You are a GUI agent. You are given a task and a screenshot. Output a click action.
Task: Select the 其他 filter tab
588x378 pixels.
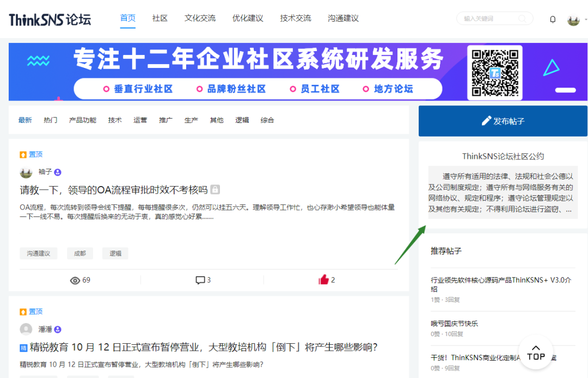tap(217, 120)
